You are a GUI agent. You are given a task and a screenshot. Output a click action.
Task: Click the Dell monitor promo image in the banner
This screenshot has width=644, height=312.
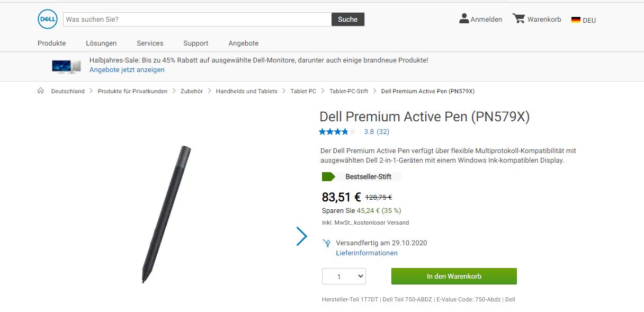tap(66, 66)
